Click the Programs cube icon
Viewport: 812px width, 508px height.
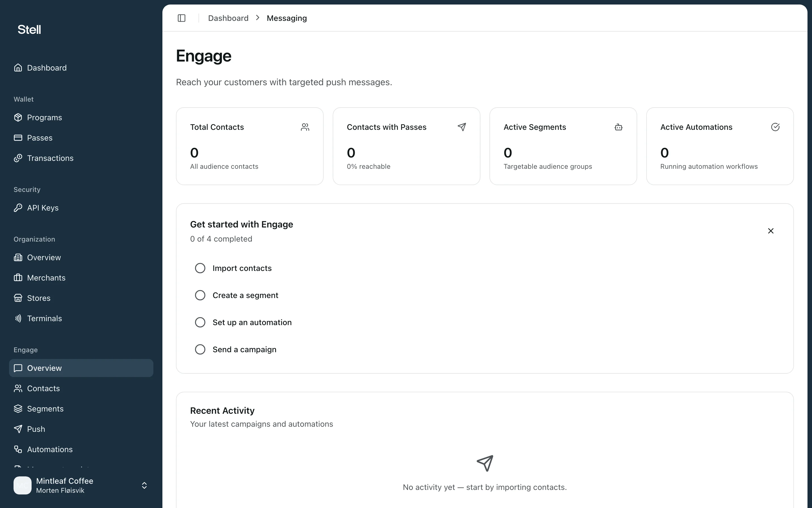18,118
